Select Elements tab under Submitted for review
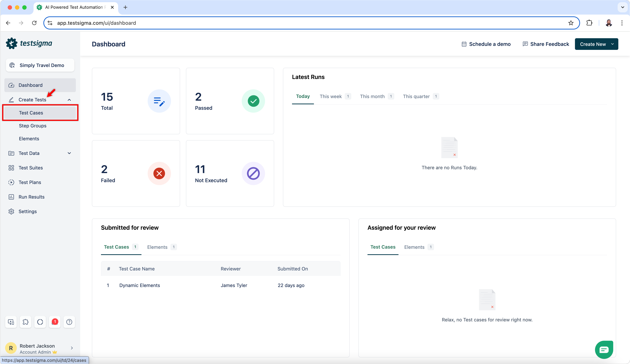Viewport: 630px width, 364px height. (157, 247)
